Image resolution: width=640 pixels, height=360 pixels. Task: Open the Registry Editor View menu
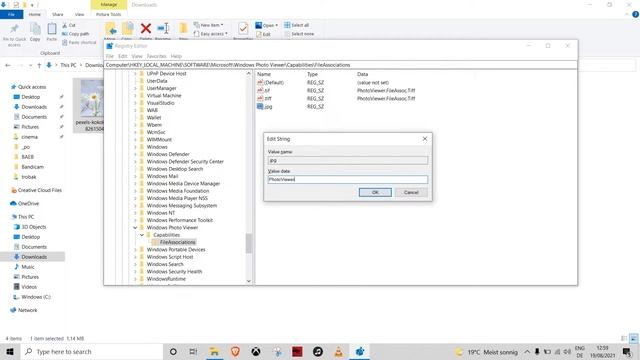137,56
